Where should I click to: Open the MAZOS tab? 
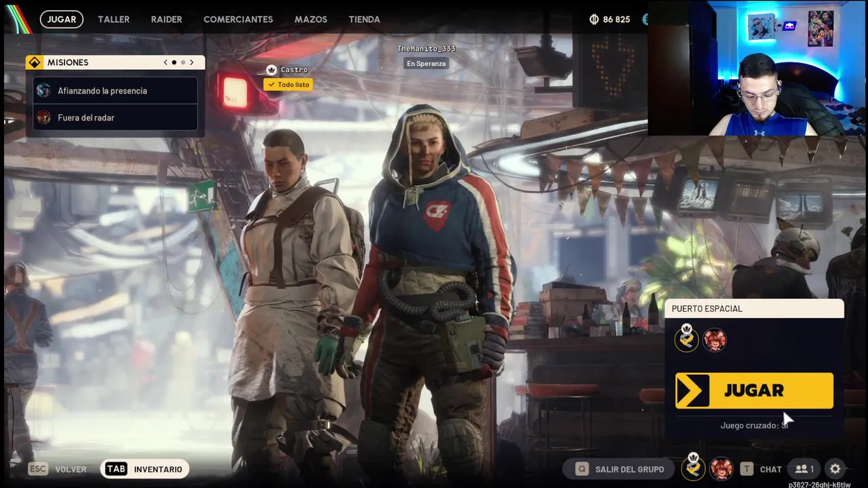click(x=311, y=19)
